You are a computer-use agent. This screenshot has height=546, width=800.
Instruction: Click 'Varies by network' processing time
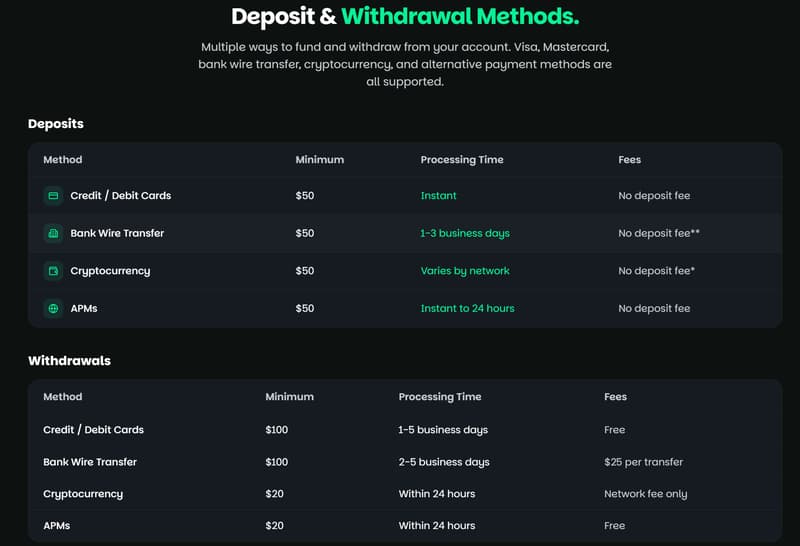coord(465,271)
